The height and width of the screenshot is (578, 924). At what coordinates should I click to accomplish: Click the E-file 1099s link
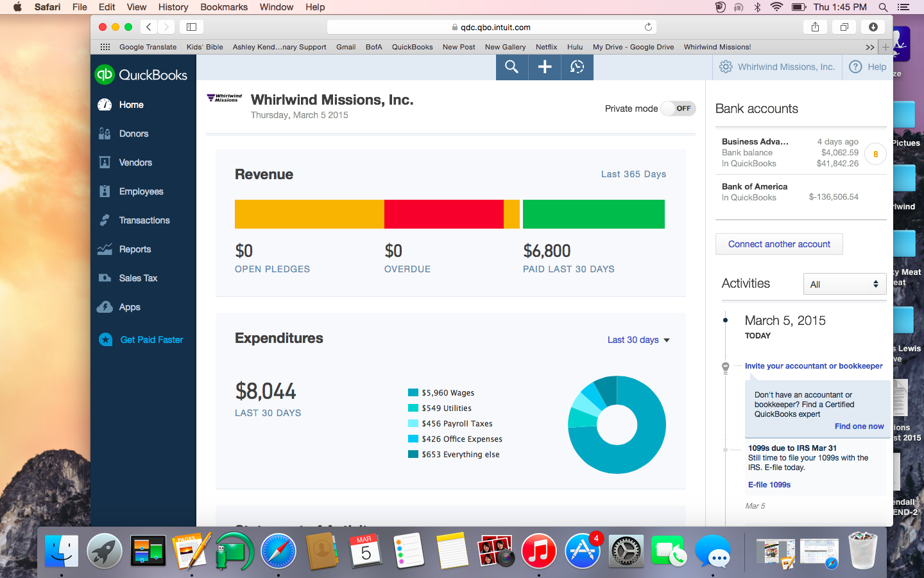pos(769,485)
